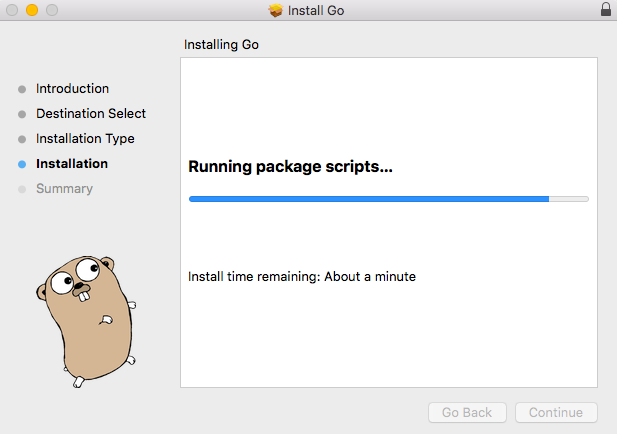Screen dimensions: 617x434
Task: Click the gray close window button
Action: click(12, 10)
